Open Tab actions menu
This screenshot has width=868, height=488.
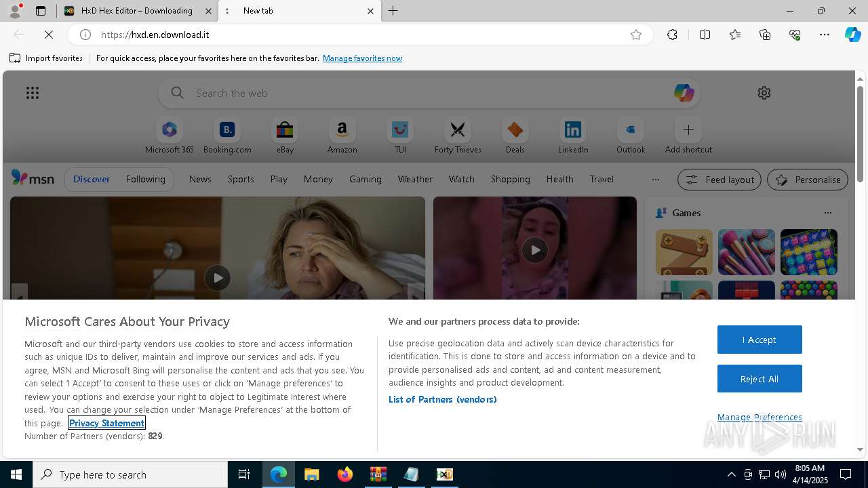click(x=41, y=11)
